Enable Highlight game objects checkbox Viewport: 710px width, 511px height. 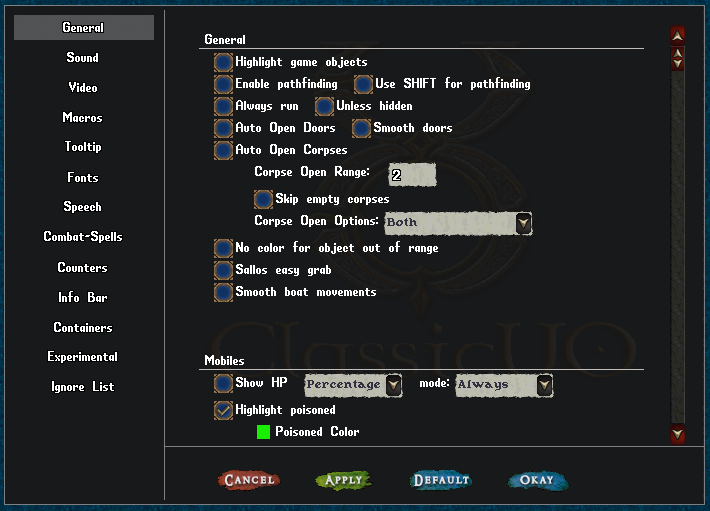(223, 62)
